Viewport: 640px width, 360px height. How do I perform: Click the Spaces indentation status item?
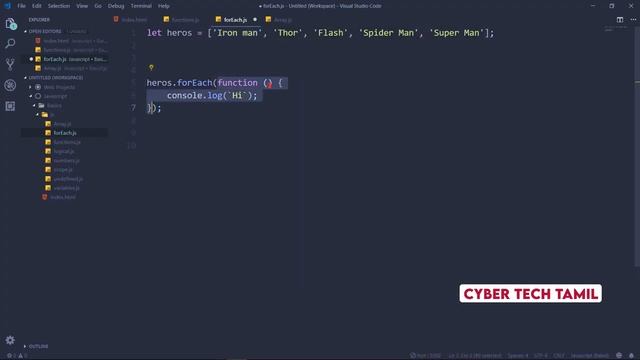pyautogui.click(x=518, y=356)
